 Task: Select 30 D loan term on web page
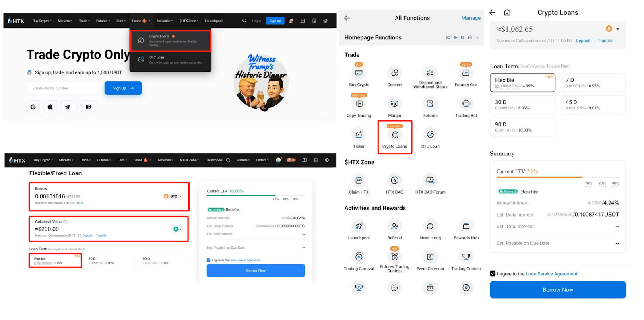(x=109, y=261)
